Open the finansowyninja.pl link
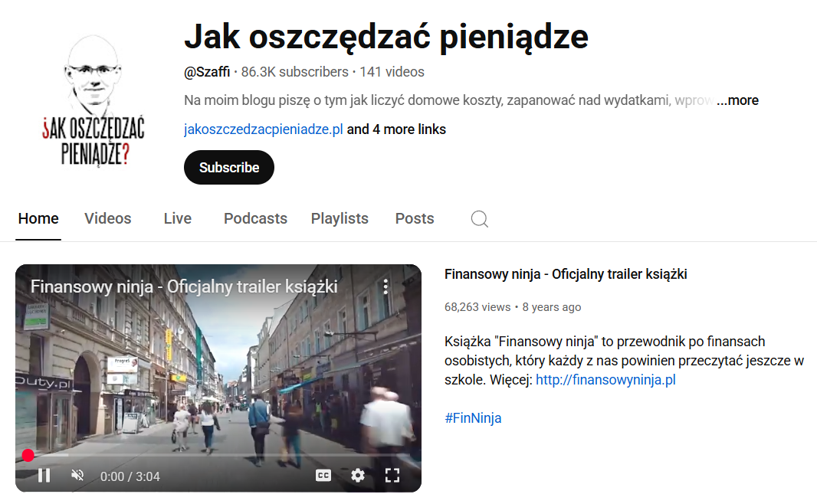This screenshot has height=504, width=817. pos(605,380)
